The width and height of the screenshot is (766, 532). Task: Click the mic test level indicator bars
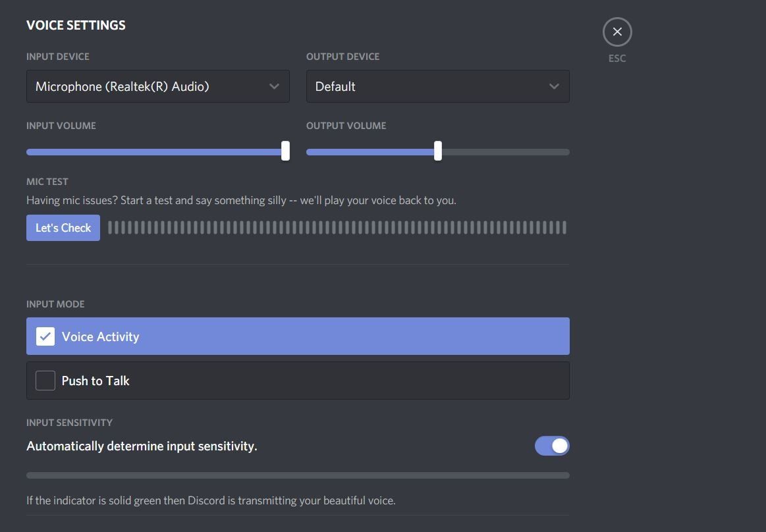tap(336, 227)
